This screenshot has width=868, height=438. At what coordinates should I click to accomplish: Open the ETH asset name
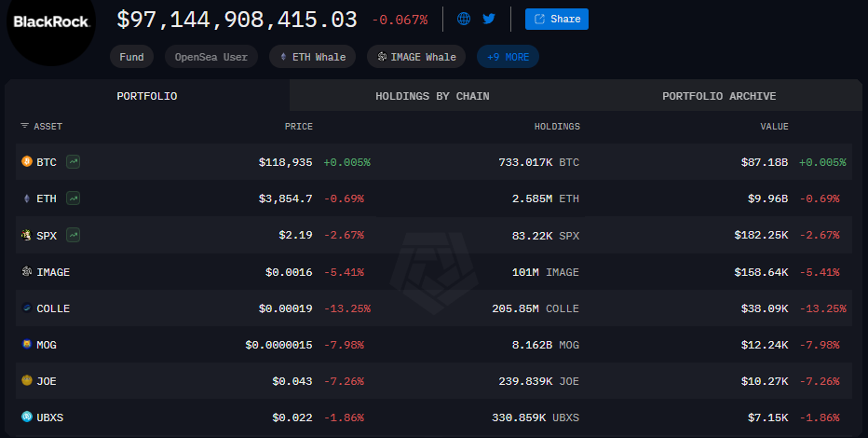click(47, 198)
